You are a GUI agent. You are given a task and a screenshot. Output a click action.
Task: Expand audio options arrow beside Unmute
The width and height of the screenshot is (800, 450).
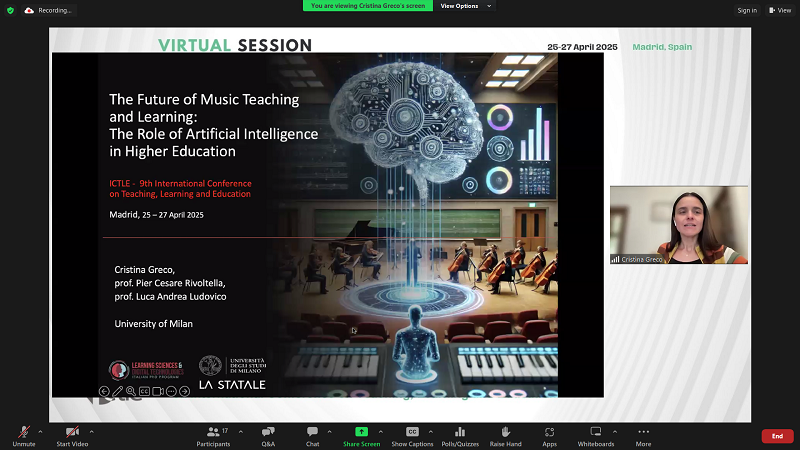coord(40,431)
